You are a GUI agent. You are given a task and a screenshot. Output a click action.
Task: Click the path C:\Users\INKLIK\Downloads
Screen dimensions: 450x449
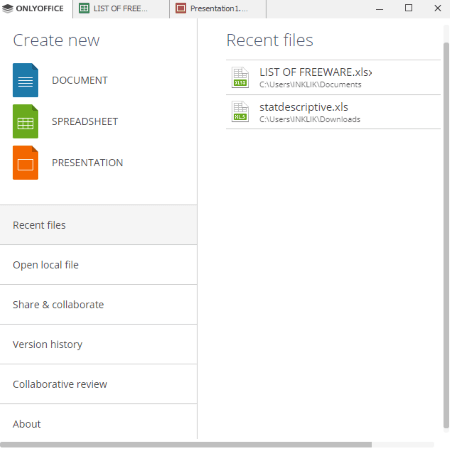(x=310, y=119)
